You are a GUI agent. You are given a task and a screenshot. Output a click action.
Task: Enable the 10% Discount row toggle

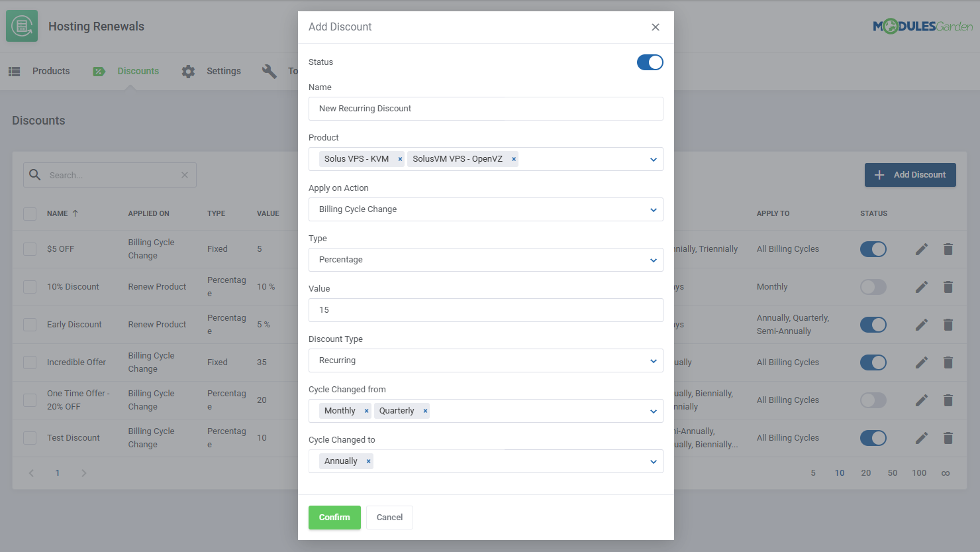873,287
